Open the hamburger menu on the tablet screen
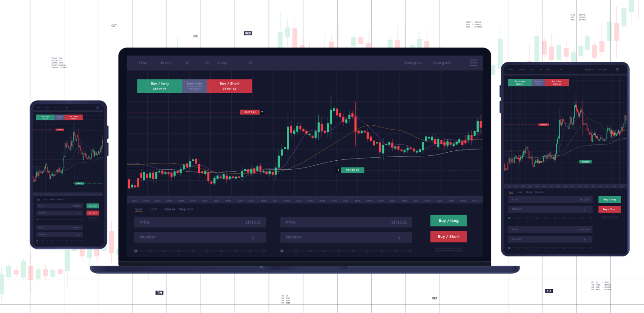Image resolution: width=644 pixels, height=313 pixels. pyautogui.click(x=618, y=70)
